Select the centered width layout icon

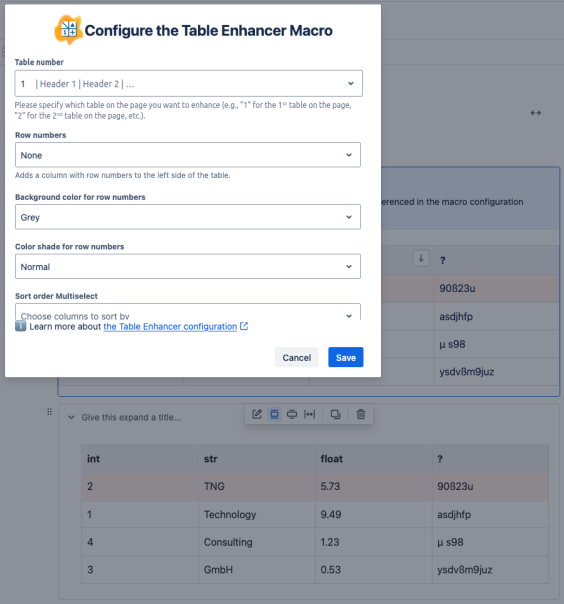click(274, 414)
